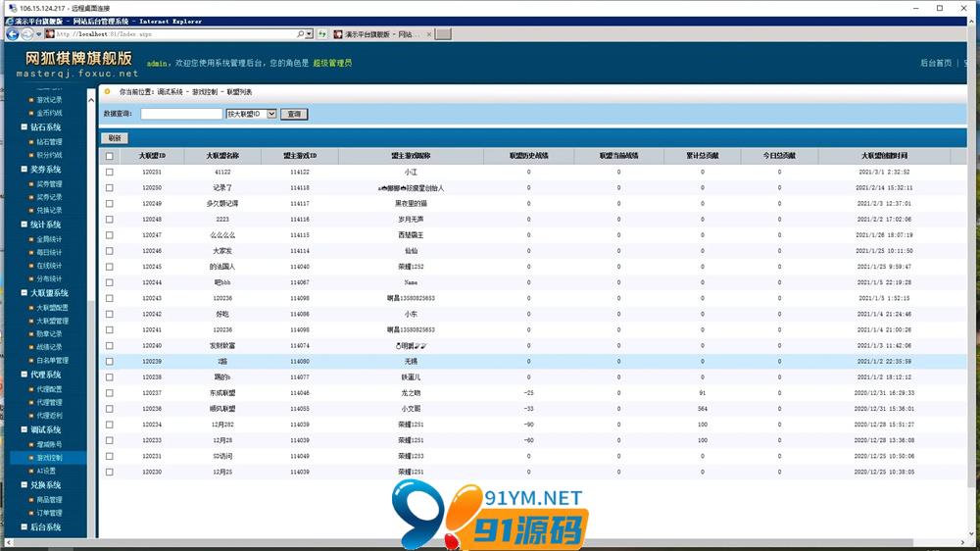The image size is (980, 551).
Task: Collapse the 代理系统 sidebar group
Action: tap(24, 375)
